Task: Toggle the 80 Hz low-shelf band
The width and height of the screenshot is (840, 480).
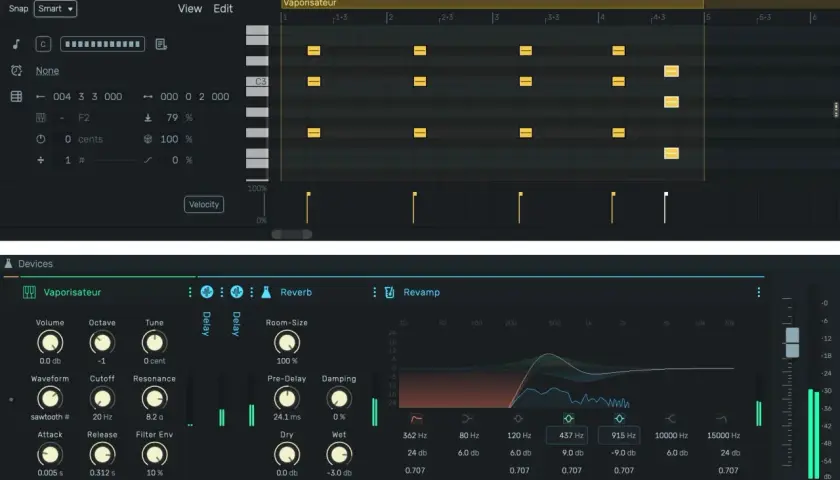Action: click(467, 418)
